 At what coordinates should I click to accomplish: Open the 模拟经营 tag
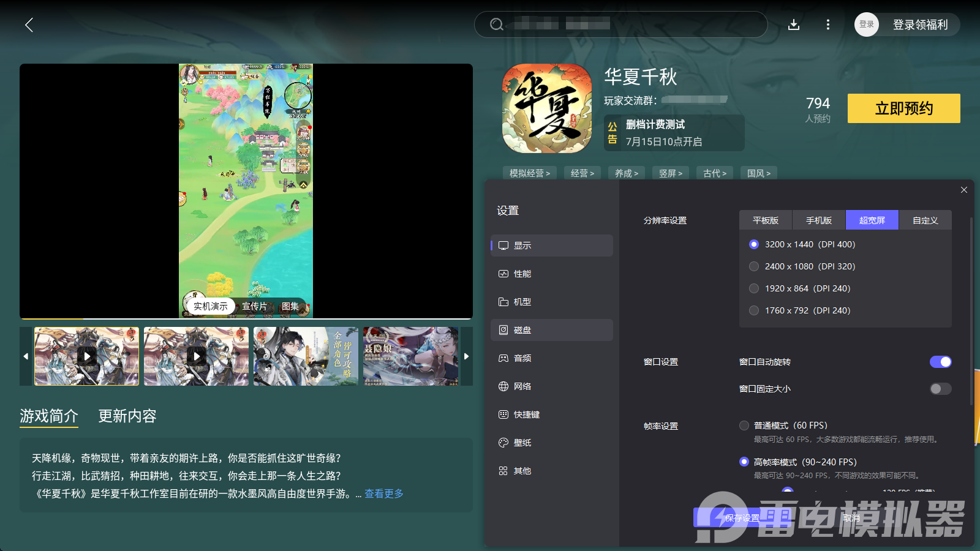tap(530, 173)
